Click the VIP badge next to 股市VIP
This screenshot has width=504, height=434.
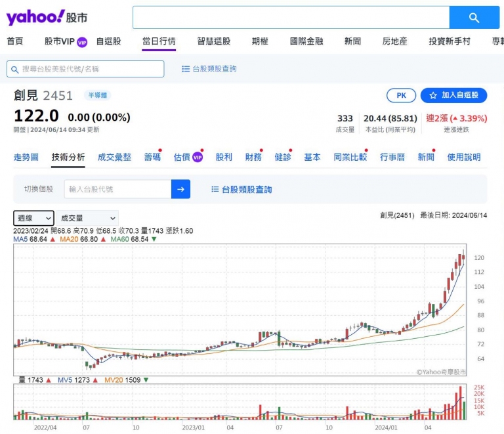[82, 42]
